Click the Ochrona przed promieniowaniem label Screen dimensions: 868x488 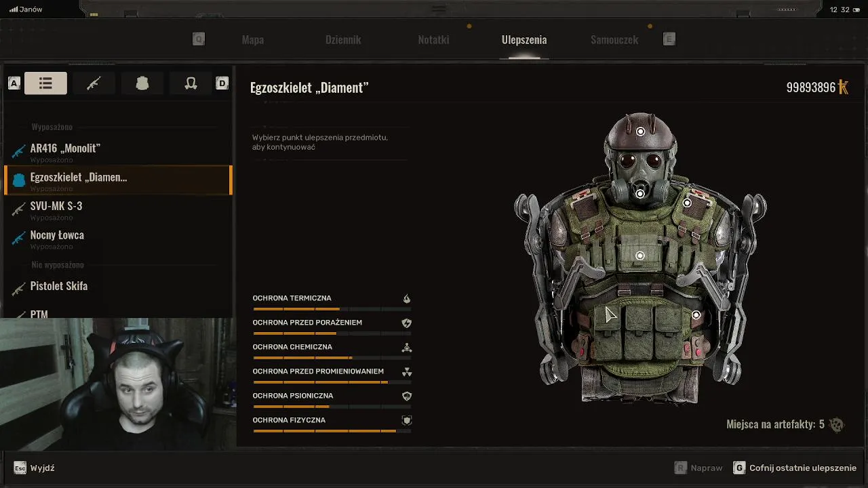click(318, 371)
